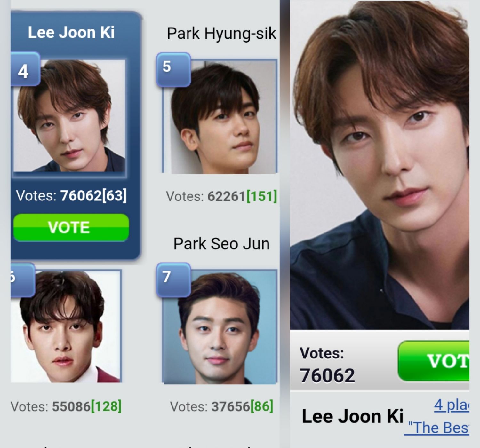Click the Lee Joon Ki name below large portrait
The height and width of the screenshot is (448, 480).
pyautogui.click(x=353, y=416)
